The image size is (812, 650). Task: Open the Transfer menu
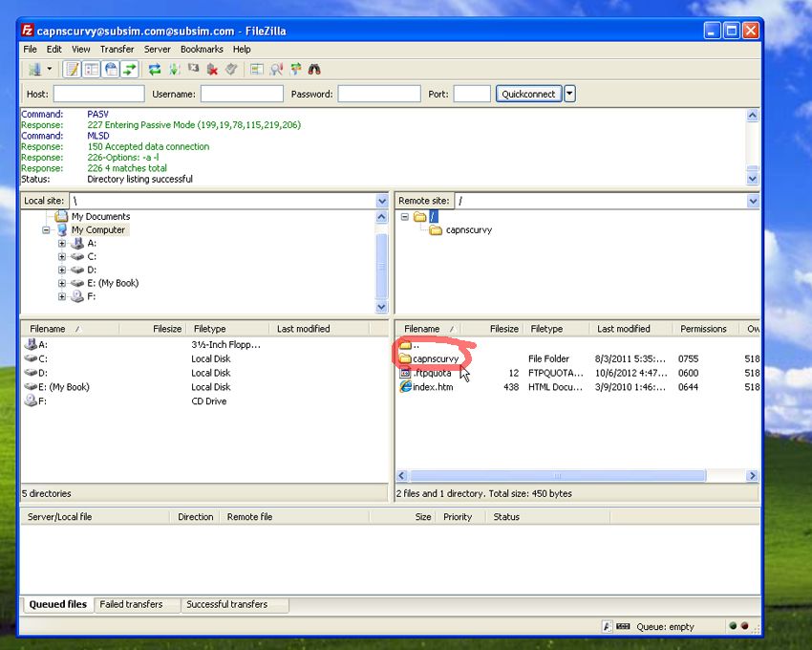coord(118,50)
